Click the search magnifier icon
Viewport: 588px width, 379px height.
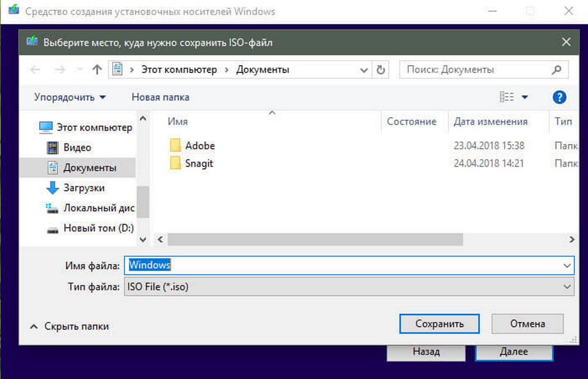(x=557, y=70)
